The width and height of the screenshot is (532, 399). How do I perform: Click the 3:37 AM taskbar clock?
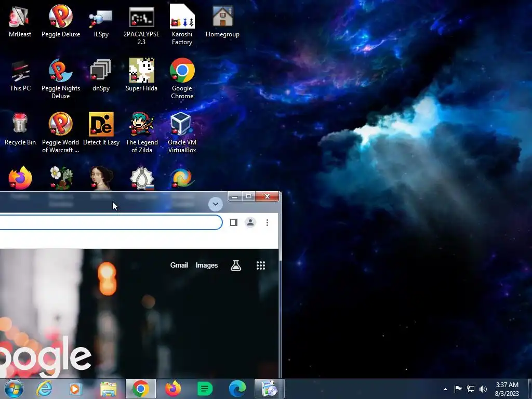tap(507, 389)
